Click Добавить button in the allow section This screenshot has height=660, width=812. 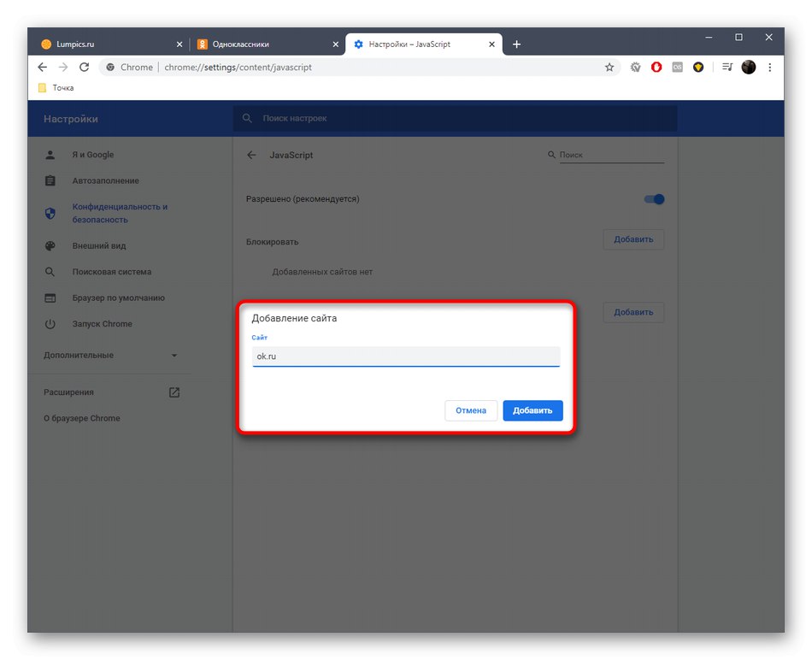pos(633,312)
